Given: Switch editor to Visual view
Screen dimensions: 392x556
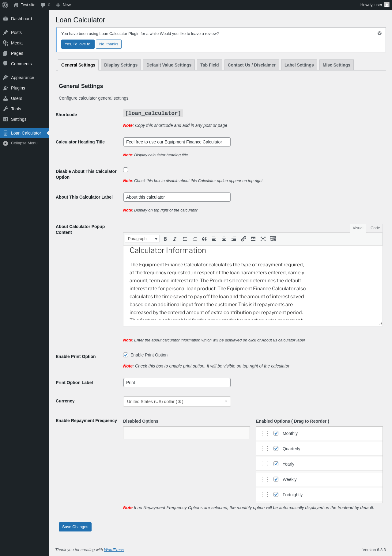Looking at the screenshot, I should pos(358,228).
